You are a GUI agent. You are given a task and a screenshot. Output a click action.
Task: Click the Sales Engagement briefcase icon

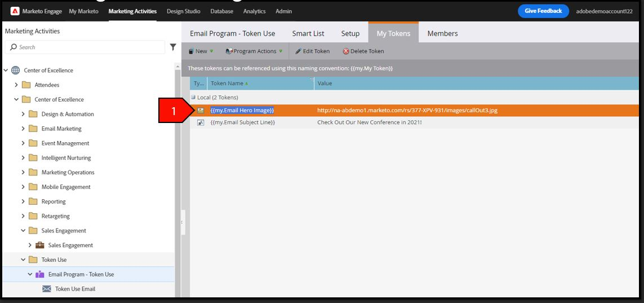coord(40,245)
